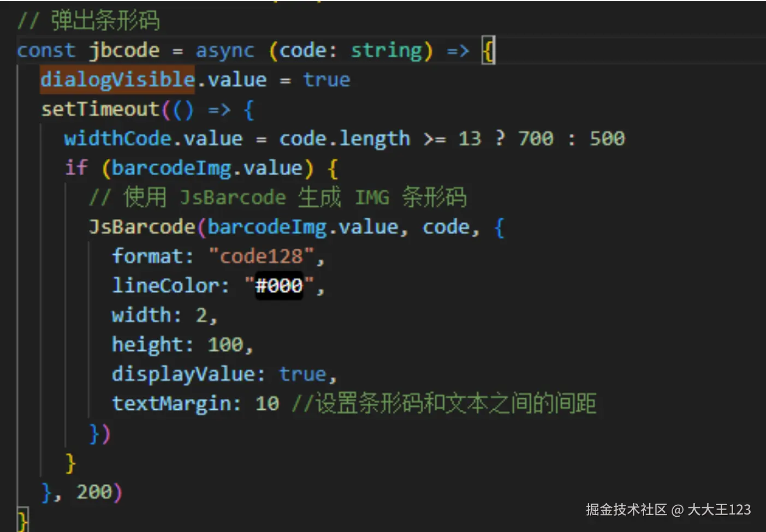Screen dimensions: 766x532
Task: Click the textMargin property name
Action: tap(172, 404)
